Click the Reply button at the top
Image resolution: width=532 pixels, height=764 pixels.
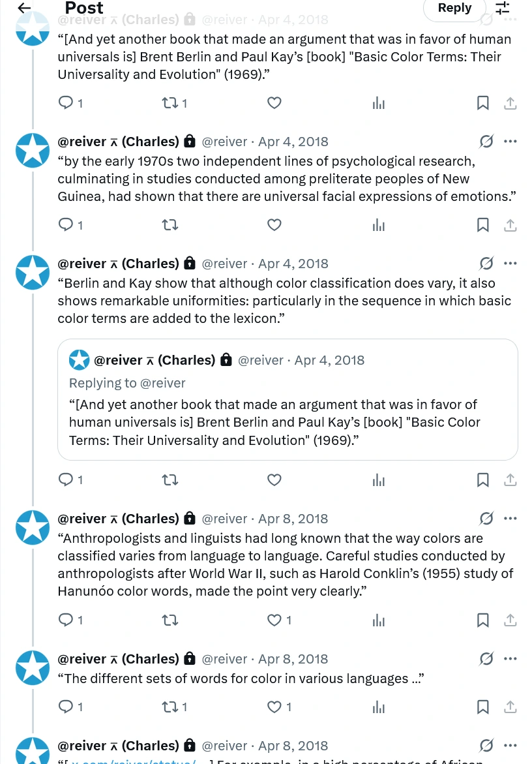(x=454, y=8)
